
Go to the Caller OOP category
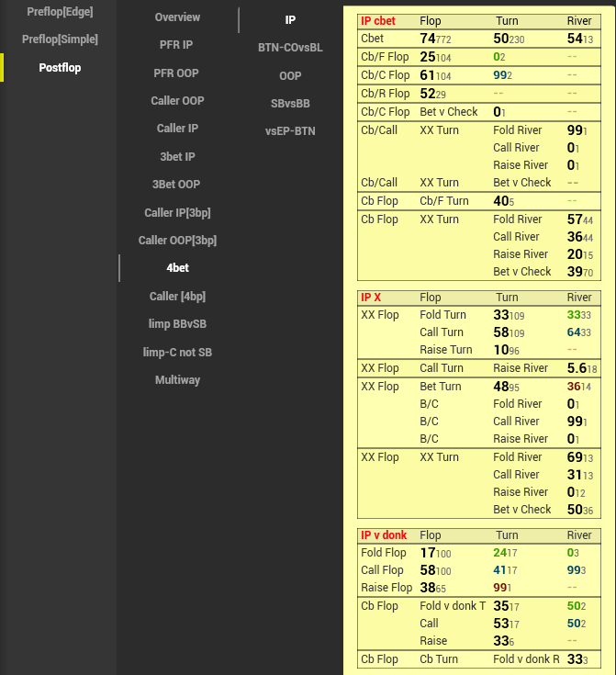pyautogui.click(x=177, y=100)
